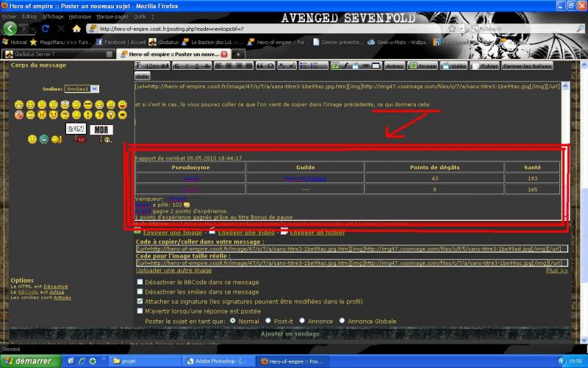
Task: Uncheck Attacher sa signature checkbox
Action: (140, 301)
